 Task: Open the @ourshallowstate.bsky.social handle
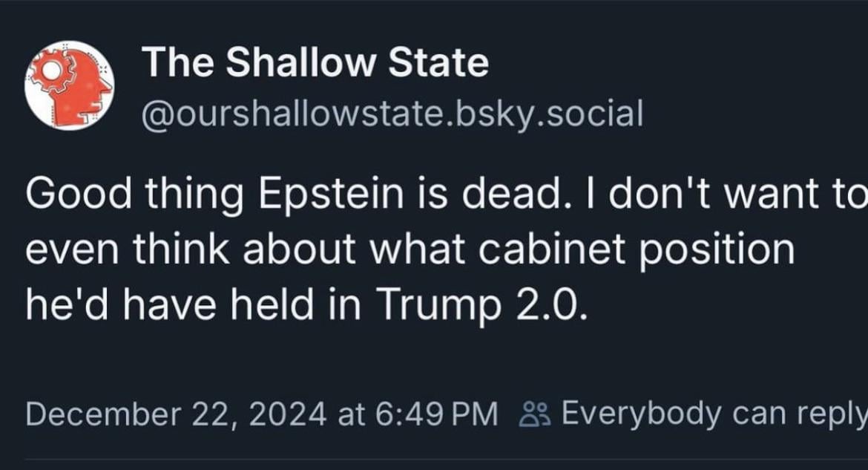[x=392, y=114]
